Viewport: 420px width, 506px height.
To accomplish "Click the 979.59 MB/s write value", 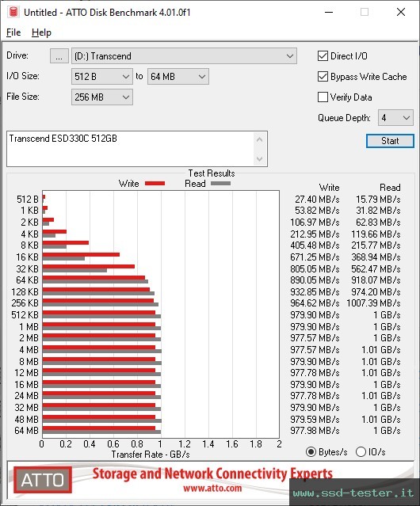I will coord(315,419).
